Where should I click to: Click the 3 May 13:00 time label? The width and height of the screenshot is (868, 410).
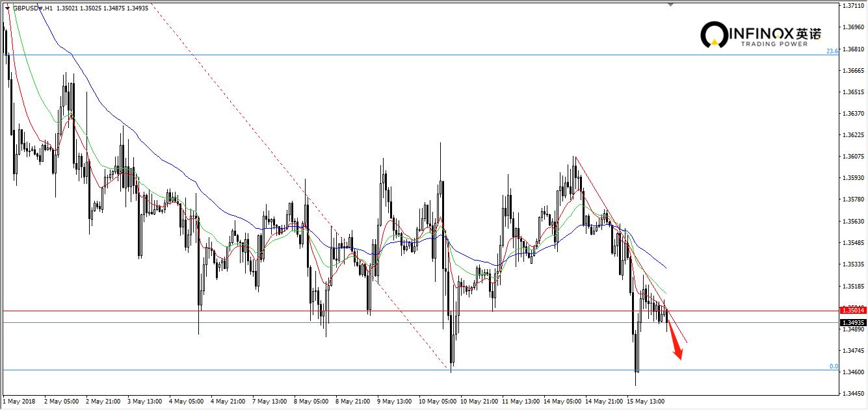point(144,402)
